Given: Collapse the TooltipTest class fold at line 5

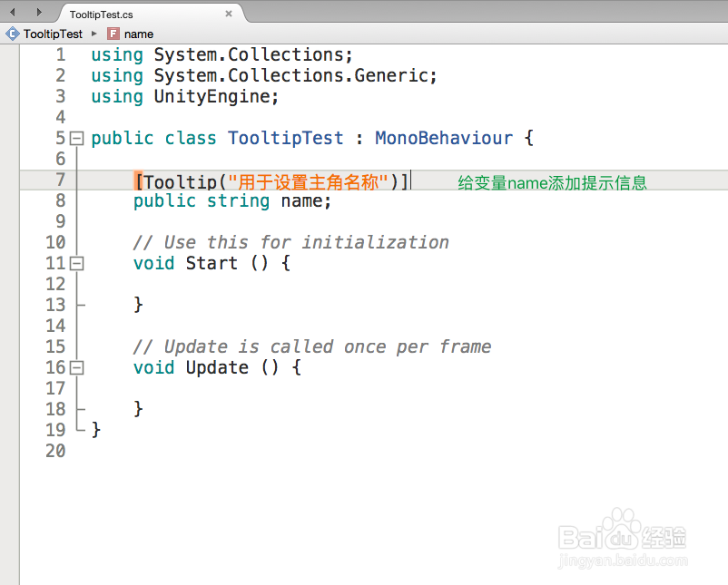Looking at the screenshot, I should (x=76, y=138).
